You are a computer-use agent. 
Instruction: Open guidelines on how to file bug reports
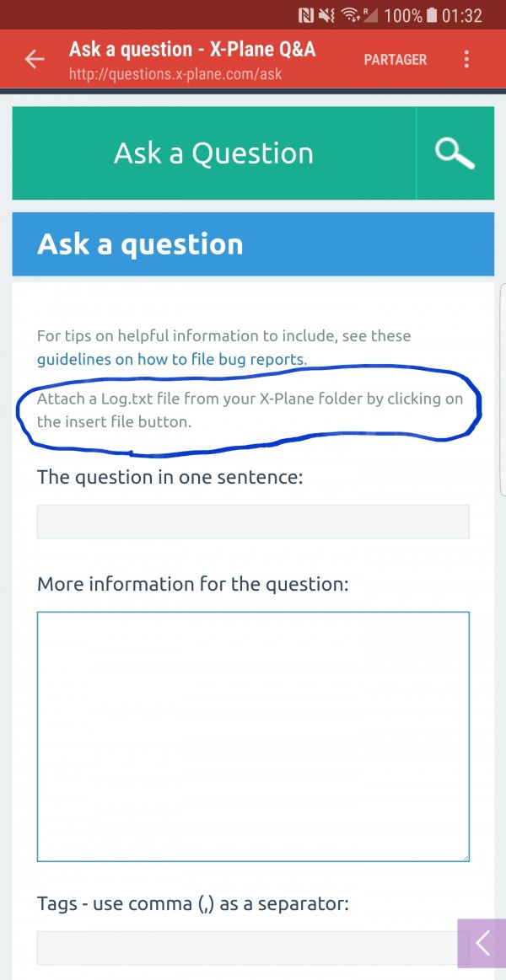pyautogui.click(x=172, y=359)
